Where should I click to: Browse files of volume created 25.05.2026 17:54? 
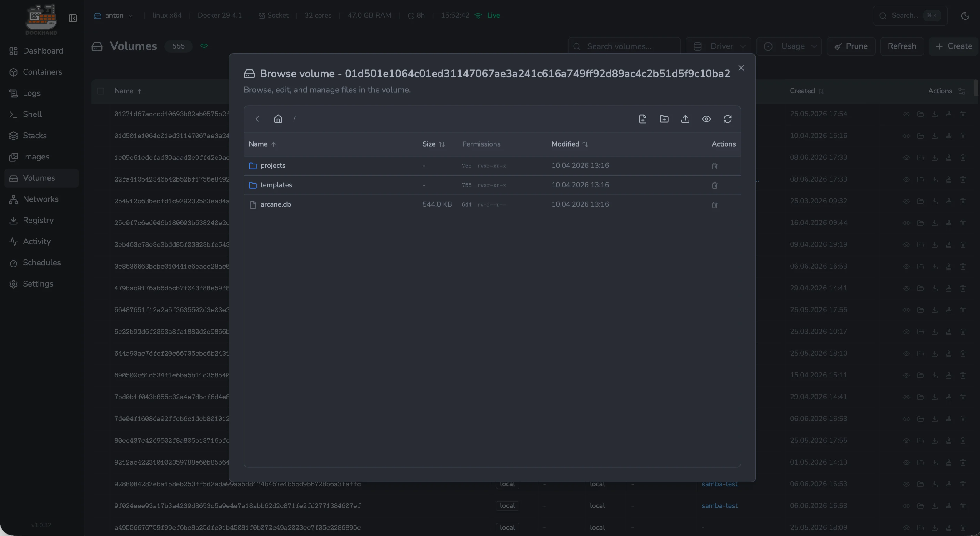[920, 114]
